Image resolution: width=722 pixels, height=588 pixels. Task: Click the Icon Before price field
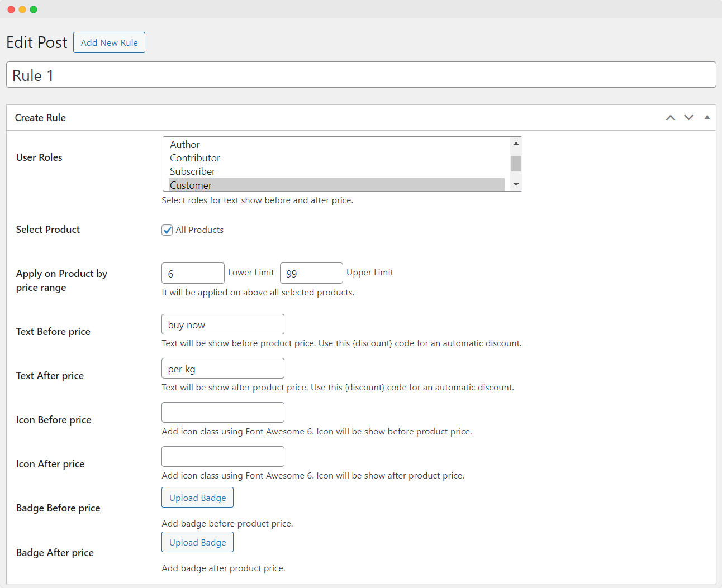222,413
